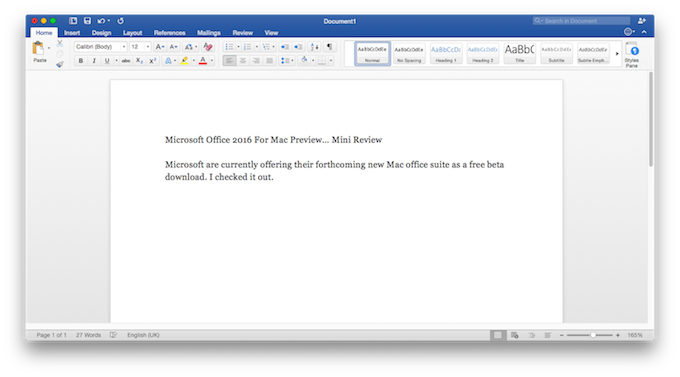680x377 pixels.
Task: Apply superscript formatting
Action: [153, 61]
